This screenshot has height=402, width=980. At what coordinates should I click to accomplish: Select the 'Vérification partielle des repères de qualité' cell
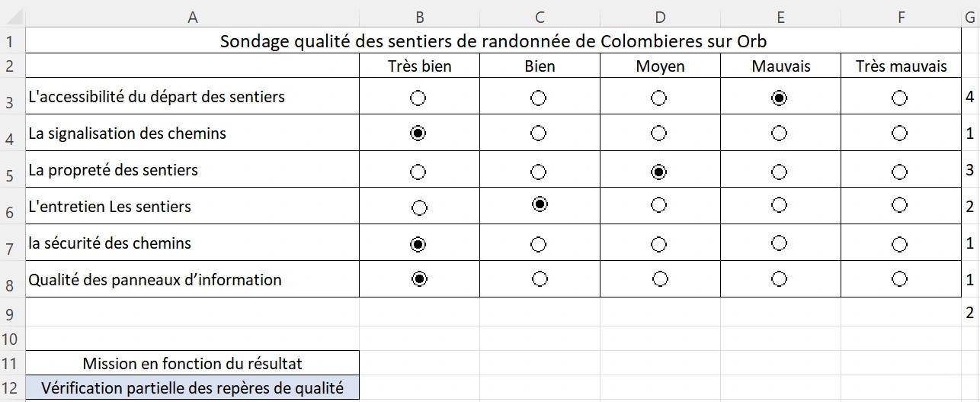click(192, 388)
